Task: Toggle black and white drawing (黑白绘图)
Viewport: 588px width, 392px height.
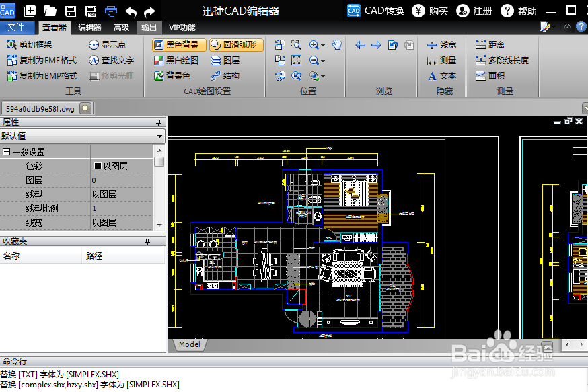Action: point(176,61)
